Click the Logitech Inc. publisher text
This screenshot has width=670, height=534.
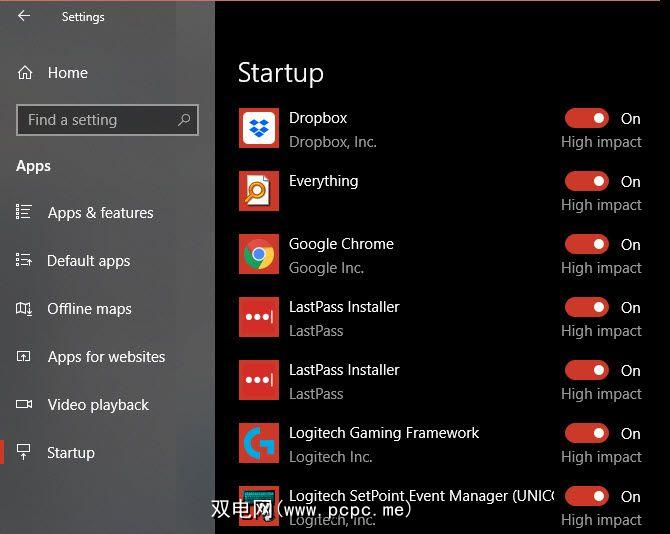(x=331, y=457)
